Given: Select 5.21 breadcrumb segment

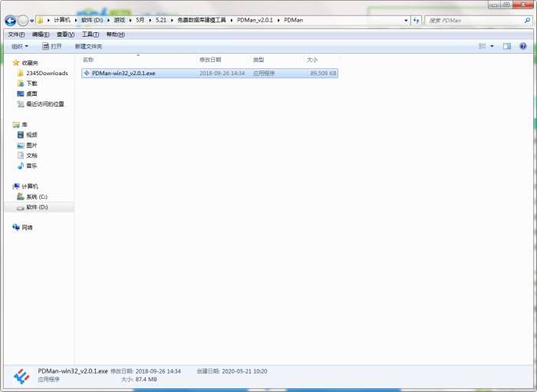Looking at the screenshot, I should click(160, 20).
